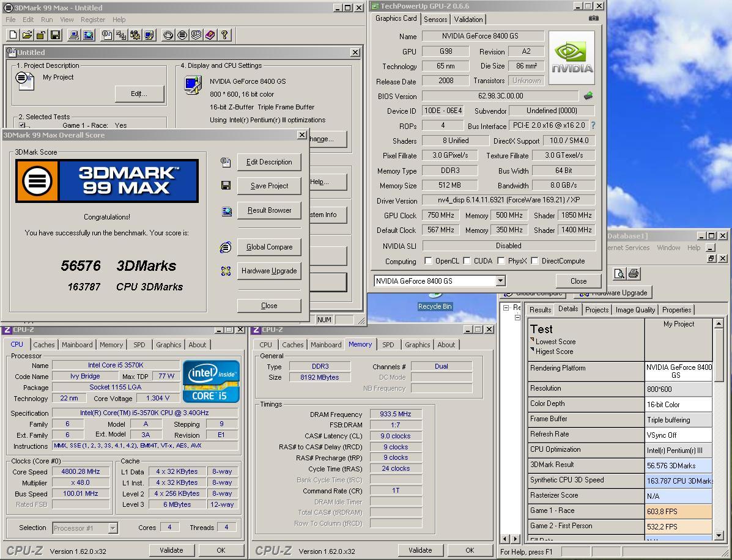Click the Open project folder toolbar icon
732x560 pixels.
[x=27, y=35]
